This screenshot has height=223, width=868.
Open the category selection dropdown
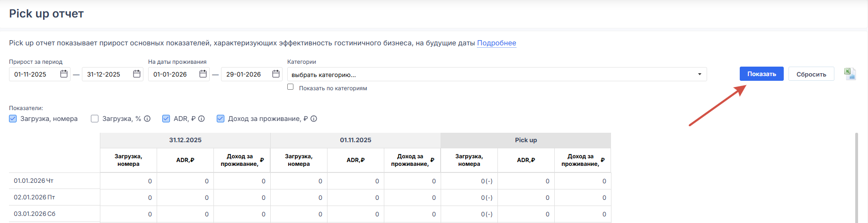click(496, 74)
